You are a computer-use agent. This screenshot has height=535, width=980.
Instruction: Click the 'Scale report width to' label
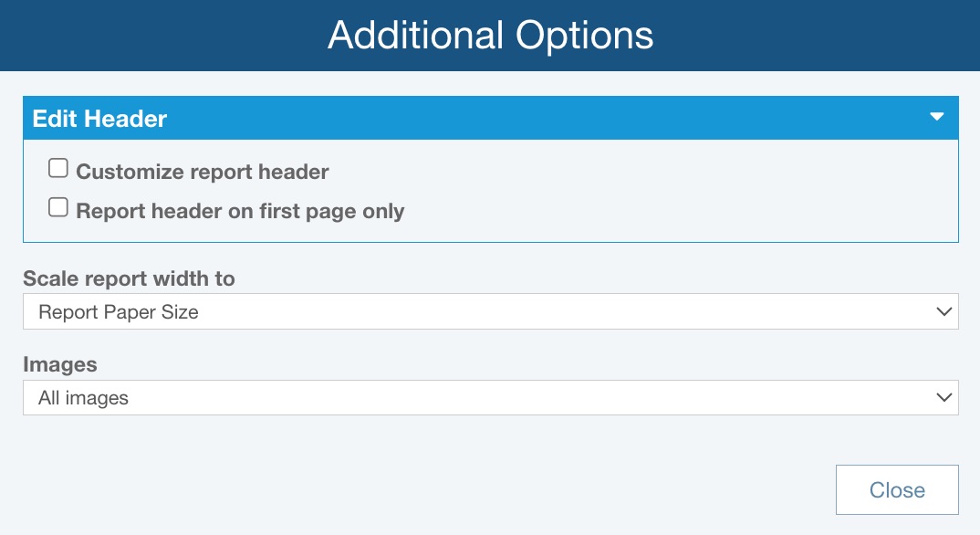pos(129,279)
